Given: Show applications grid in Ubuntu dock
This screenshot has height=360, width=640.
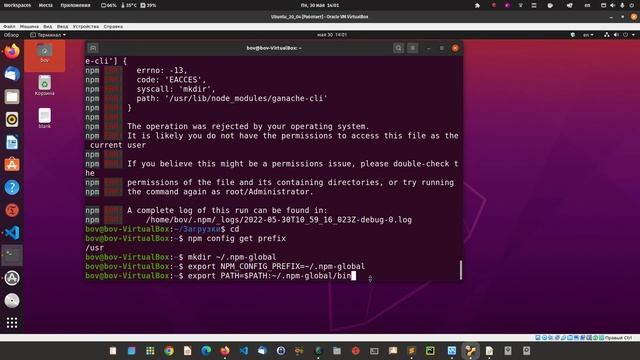Looking at the screenshot, I should pos(12,322).
